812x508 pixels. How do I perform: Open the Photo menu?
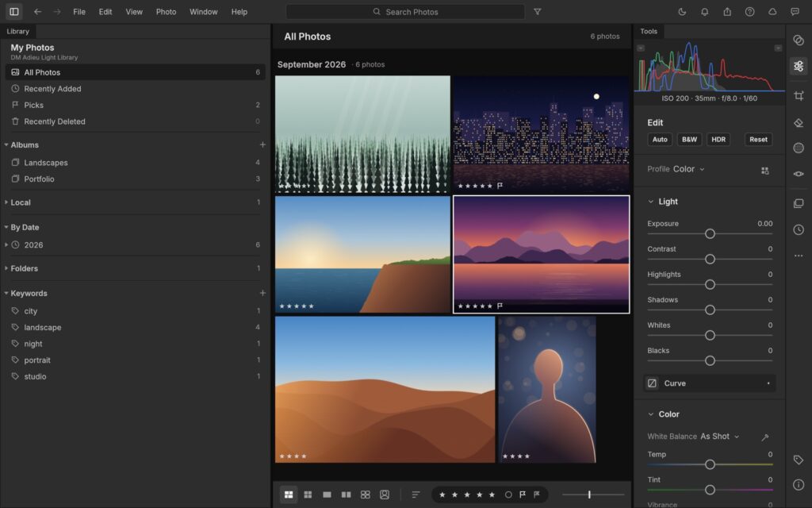167,11
